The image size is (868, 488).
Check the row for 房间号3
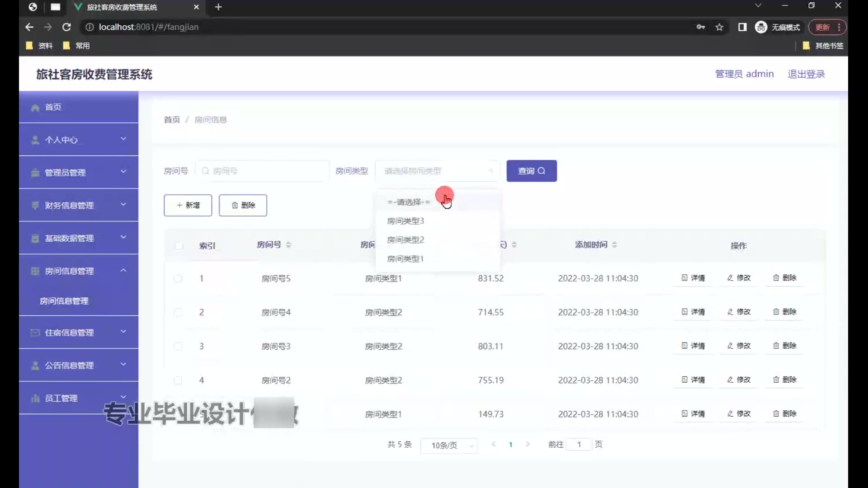pos(178,346)
